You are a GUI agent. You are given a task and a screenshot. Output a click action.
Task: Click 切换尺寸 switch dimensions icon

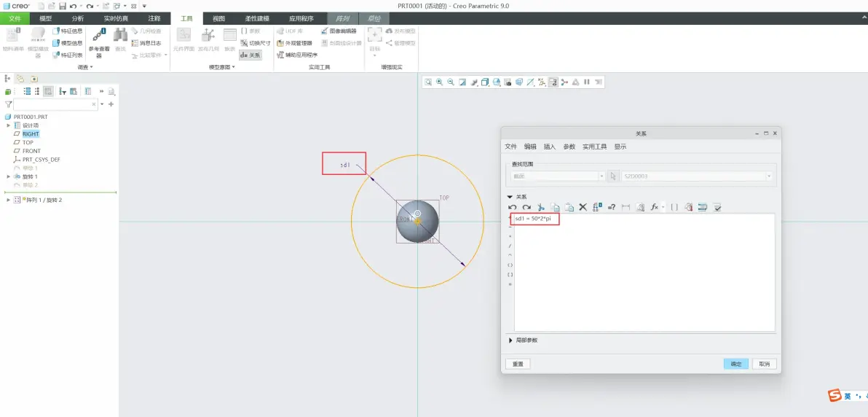pos(255,43)
